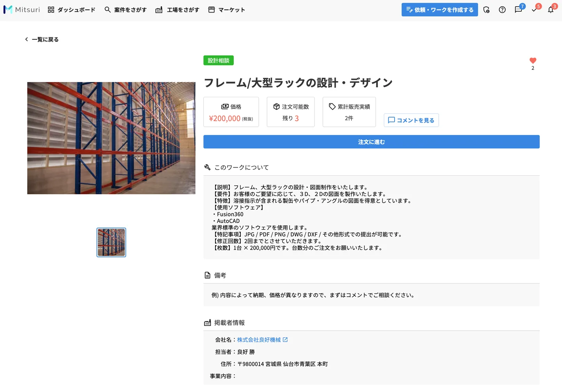Select the small rack thumbnail image
This screenshot has width=562, height=392.
point(111,242)
